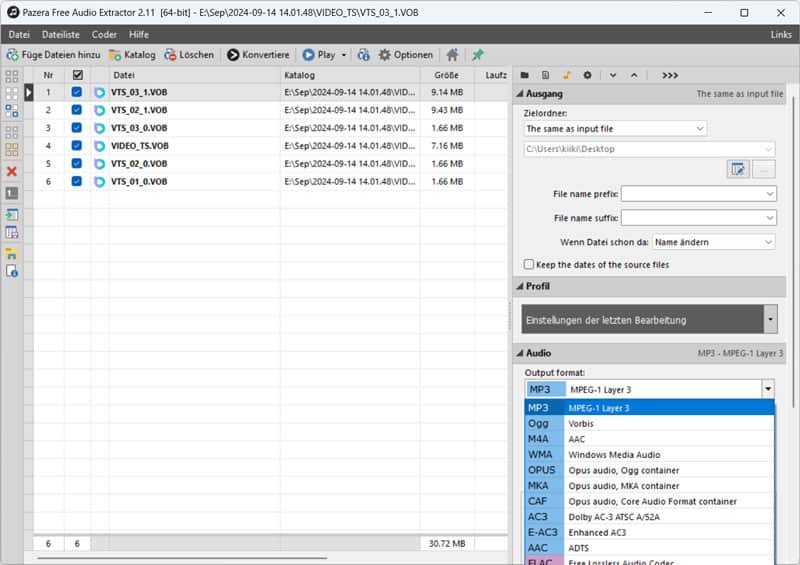This screenshot has width=800, height=565.
Task: Click the Play toolbar button
Action: 319,55
